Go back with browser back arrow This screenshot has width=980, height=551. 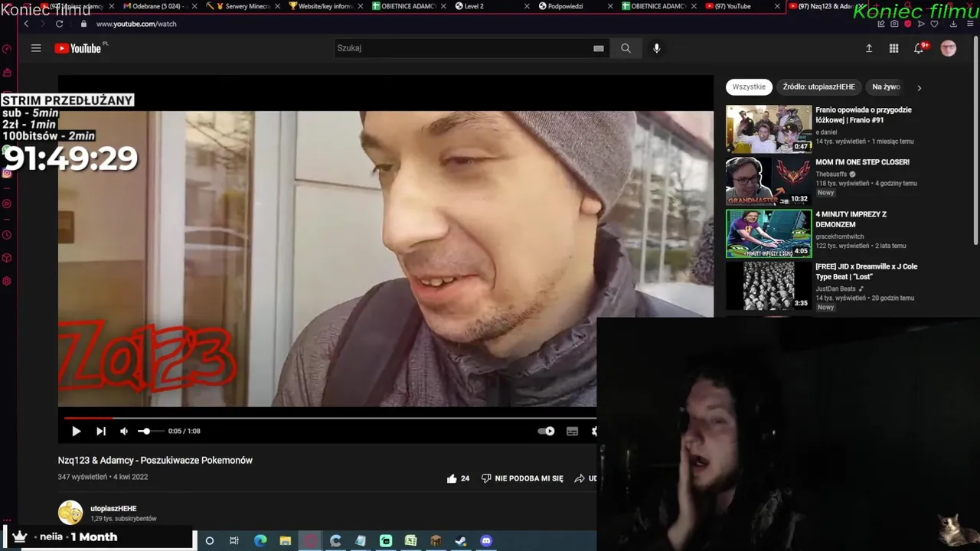pos(26,24)
